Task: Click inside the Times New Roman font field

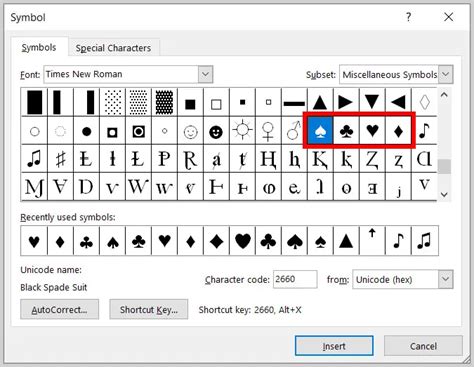Action: (121, 74)
